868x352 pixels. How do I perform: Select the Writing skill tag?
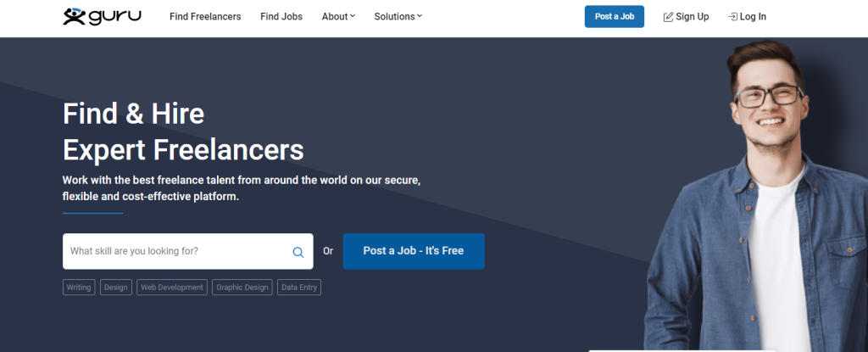tap(79, 288)
